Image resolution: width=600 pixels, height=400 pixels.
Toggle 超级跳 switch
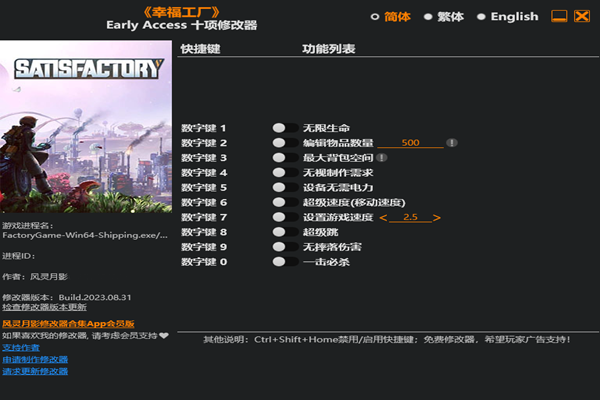click(x=284, y=232)
